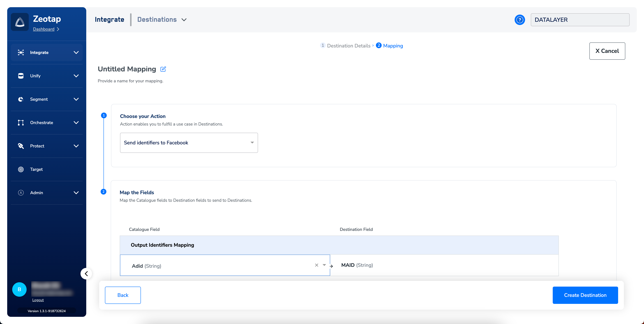Viewport: 644px width, 324px height.
Task: Click the Dashboard link
Action: click(44, 29)
